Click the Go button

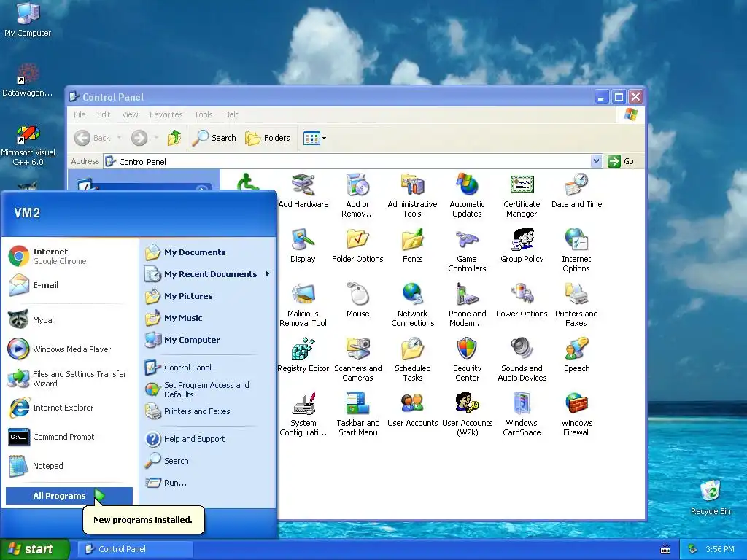tap(621, 161)
